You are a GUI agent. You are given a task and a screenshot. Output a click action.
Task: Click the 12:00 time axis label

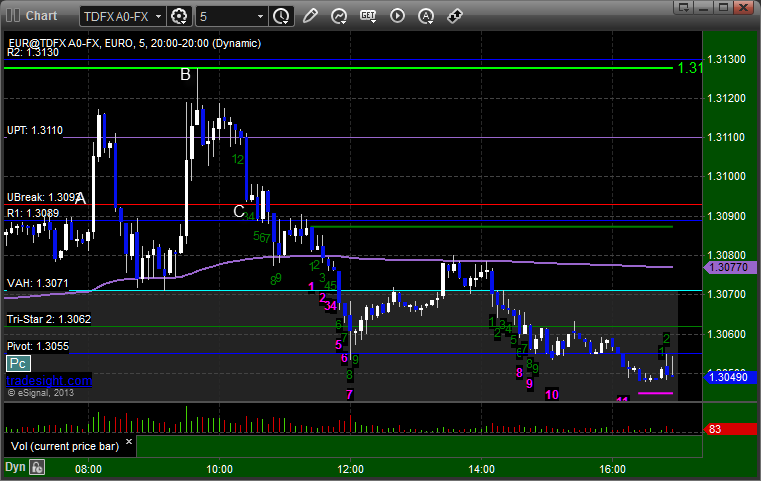(x=350, y=469)
